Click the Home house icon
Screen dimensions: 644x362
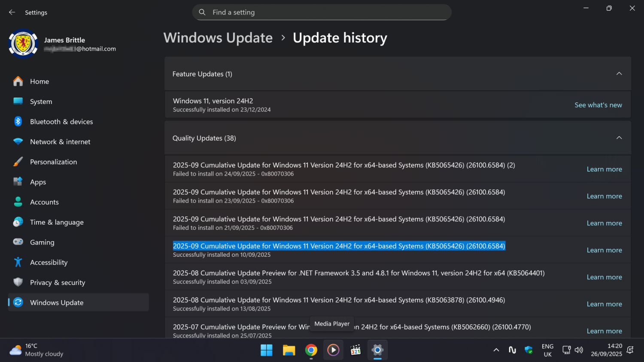click(x=18, y=81)
